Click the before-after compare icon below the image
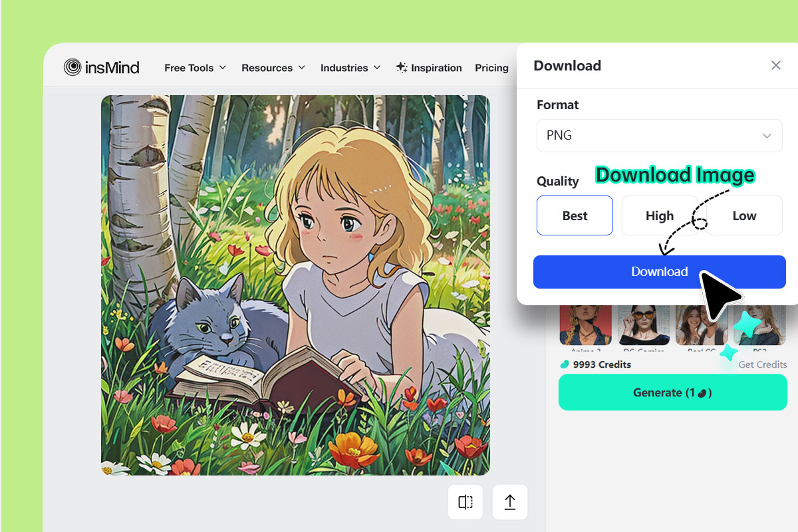The height and width of the screenshot is (532, 798). [465, 502]
